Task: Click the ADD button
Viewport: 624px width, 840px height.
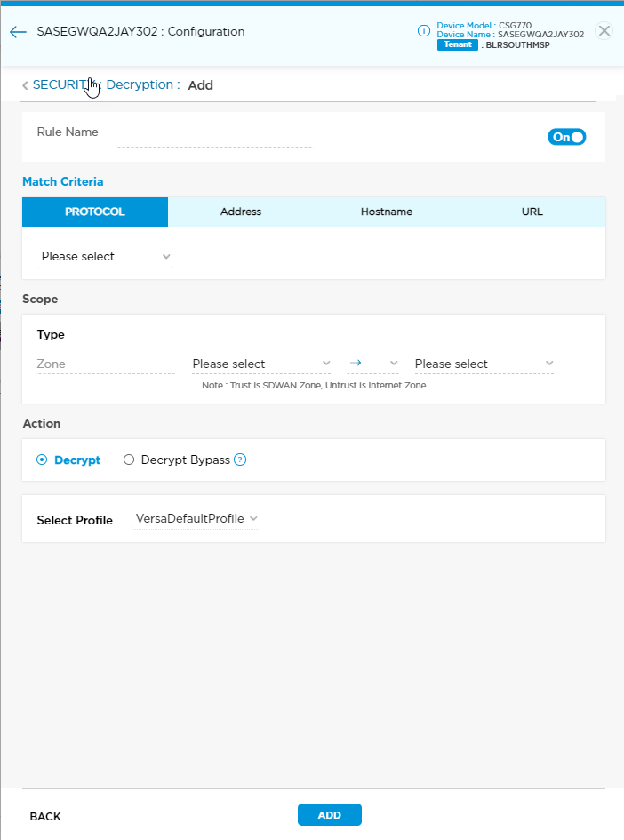Action: tap(329, 815)
